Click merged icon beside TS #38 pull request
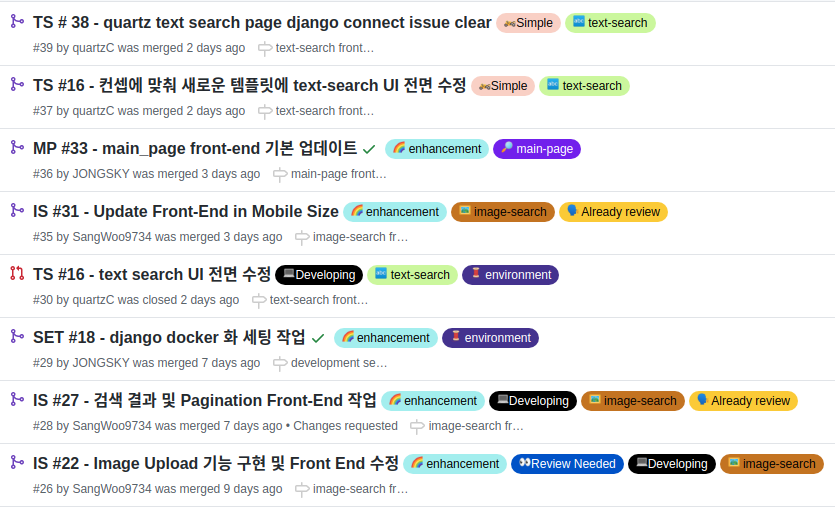 [x=17, y=21]
